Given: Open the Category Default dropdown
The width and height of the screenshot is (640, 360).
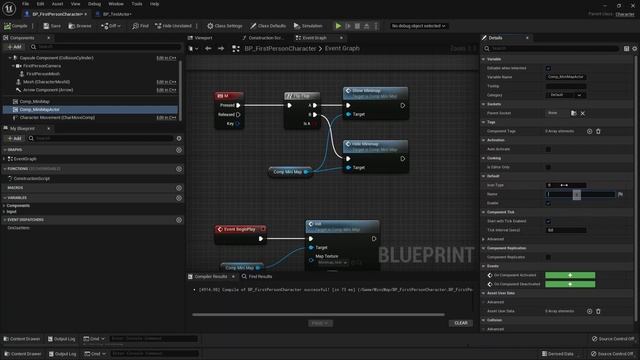Looking at the screenshot, I should tap(566, 95).
